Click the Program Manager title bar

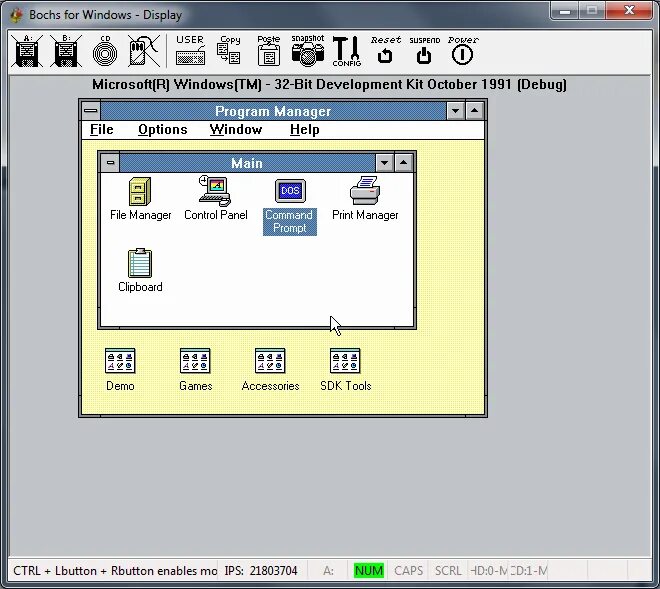(273, 111)
